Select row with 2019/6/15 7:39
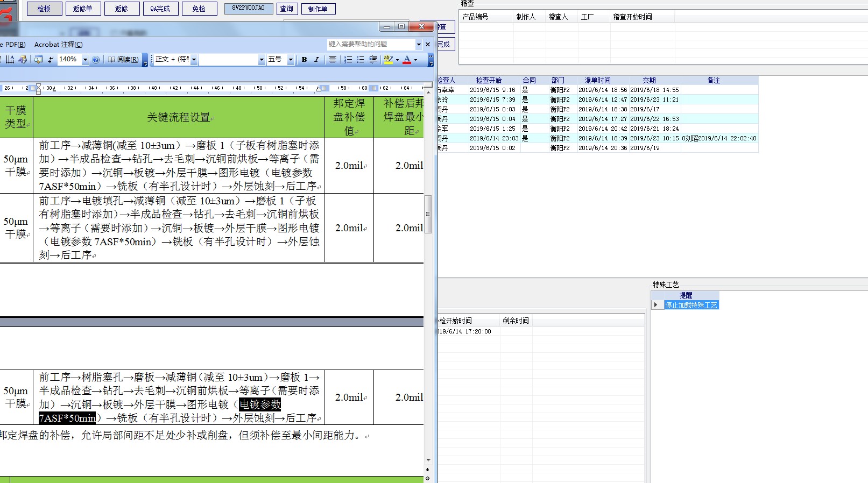This screenshot has height=483, width=868. coord(597,100)
